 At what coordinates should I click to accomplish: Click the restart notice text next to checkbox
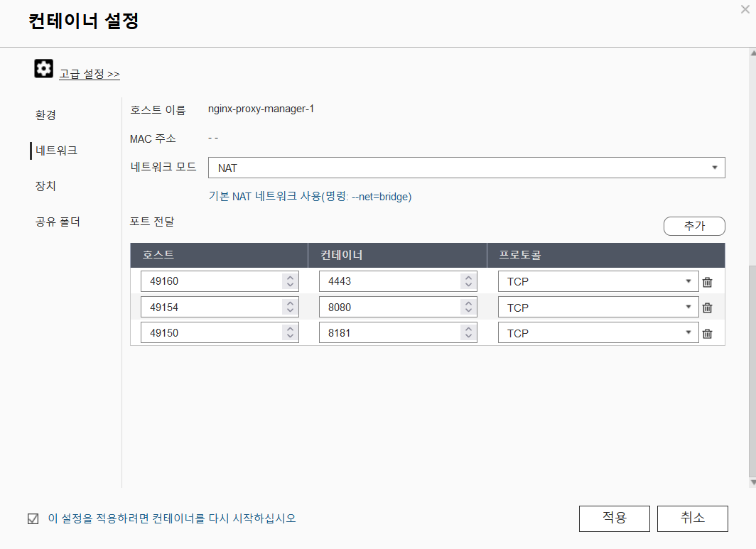click(x=172, y=518)
